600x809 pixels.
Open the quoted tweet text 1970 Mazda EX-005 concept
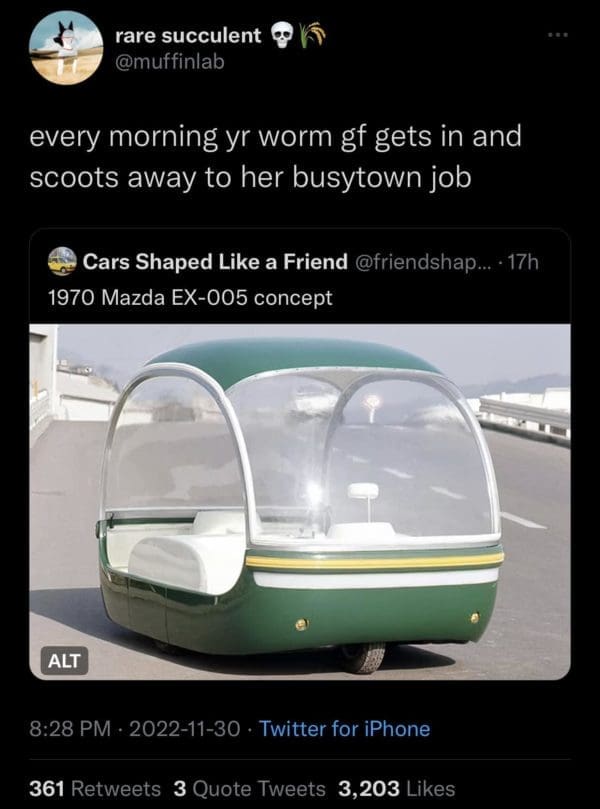click(190, 297)
